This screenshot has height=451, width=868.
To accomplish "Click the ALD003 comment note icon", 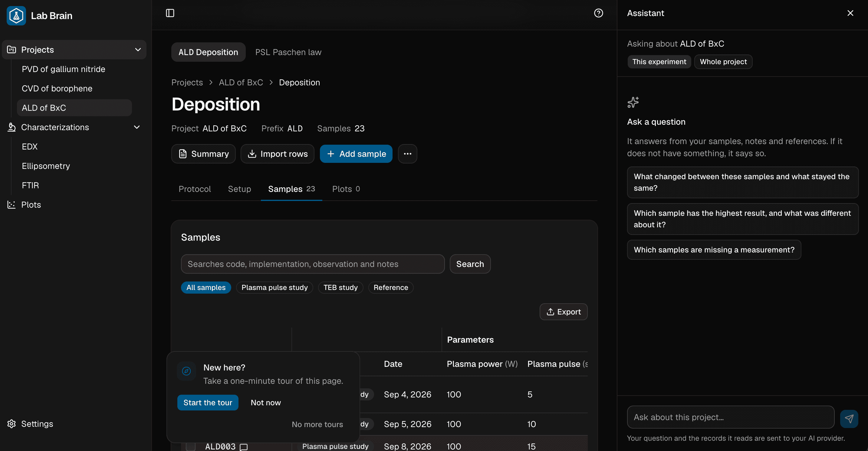I will pyautogui.click(x=244, y=447).
